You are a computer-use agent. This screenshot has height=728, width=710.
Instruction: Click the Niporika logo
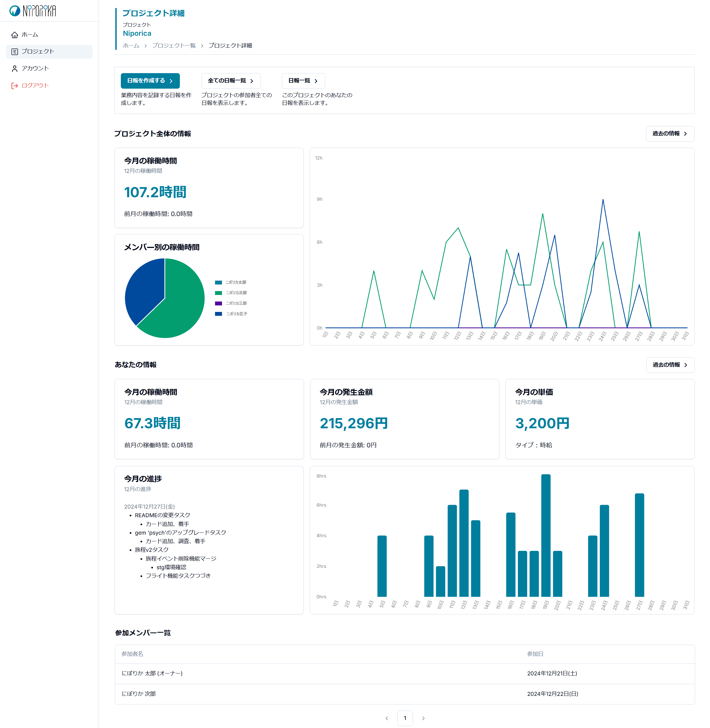(x=32, y=11)
